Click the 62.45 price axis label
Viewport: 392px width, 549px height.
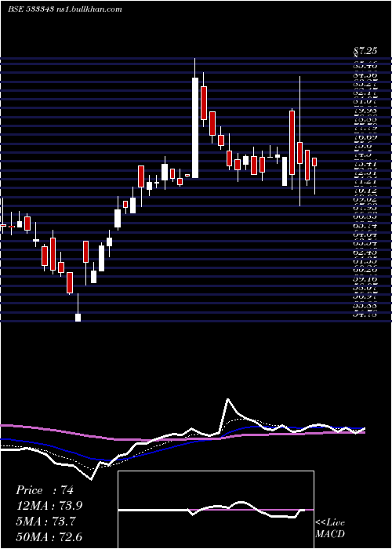click(x=365, y=253)
